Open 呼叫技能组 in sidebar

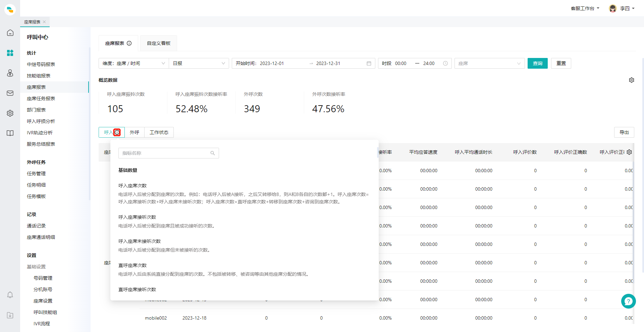click(45, 312)
